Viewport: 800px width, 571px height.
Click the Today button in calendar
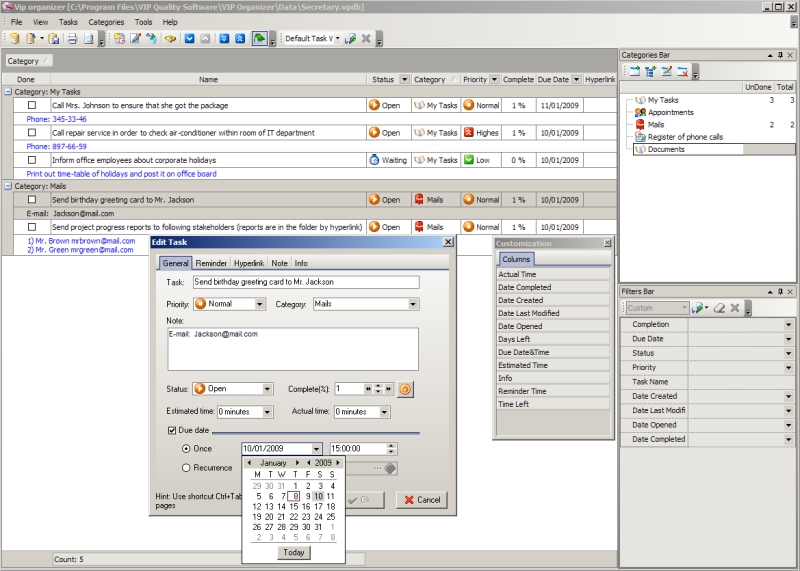click(x=293, y=552)
